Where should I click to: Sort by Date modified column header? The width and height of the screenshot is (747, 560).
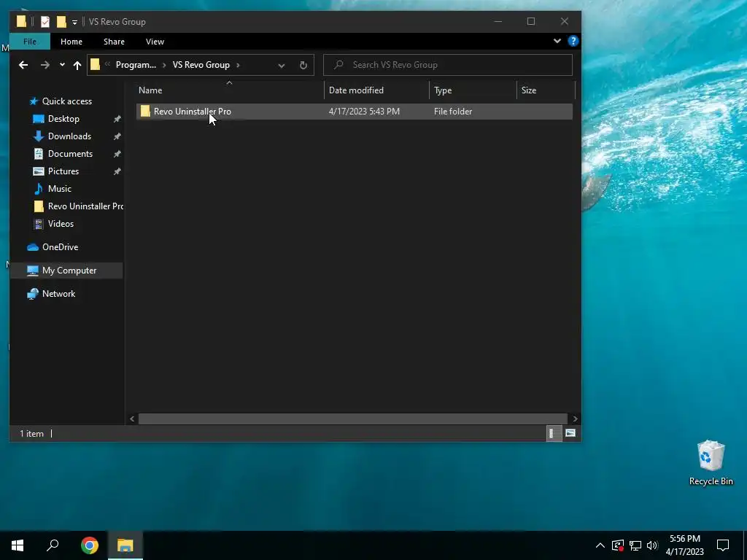coord(377,90)
